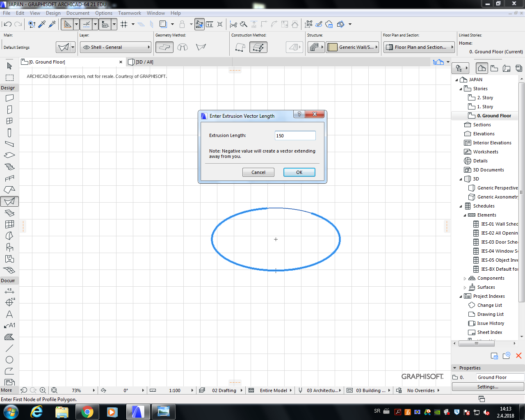525x420 pixels.
Task: Select the Zone tool
Action: pyautogui.click(x=9, y=259)
